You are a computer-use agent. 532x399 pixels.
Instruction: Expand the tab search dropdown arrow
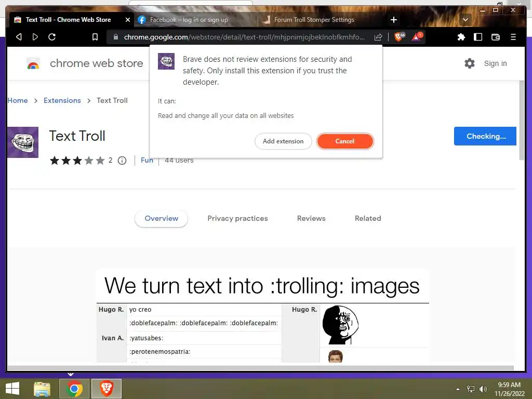click(x=465, y=20)
